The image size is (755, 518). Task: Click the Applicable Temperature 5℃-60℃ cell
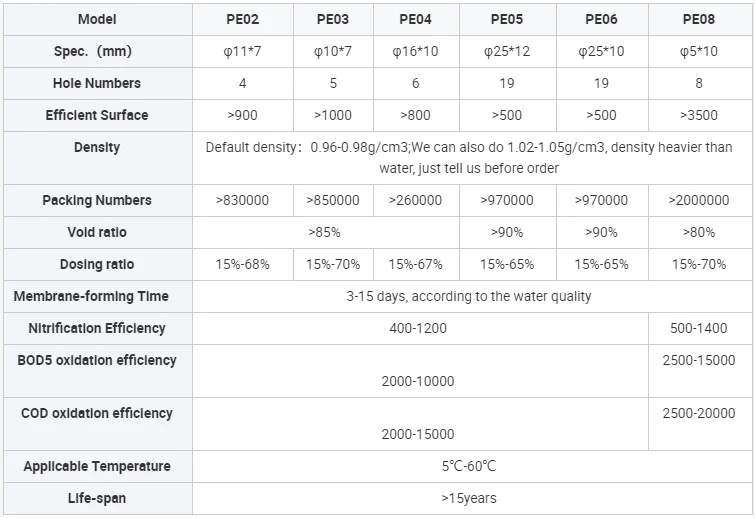tap(469, 466)
